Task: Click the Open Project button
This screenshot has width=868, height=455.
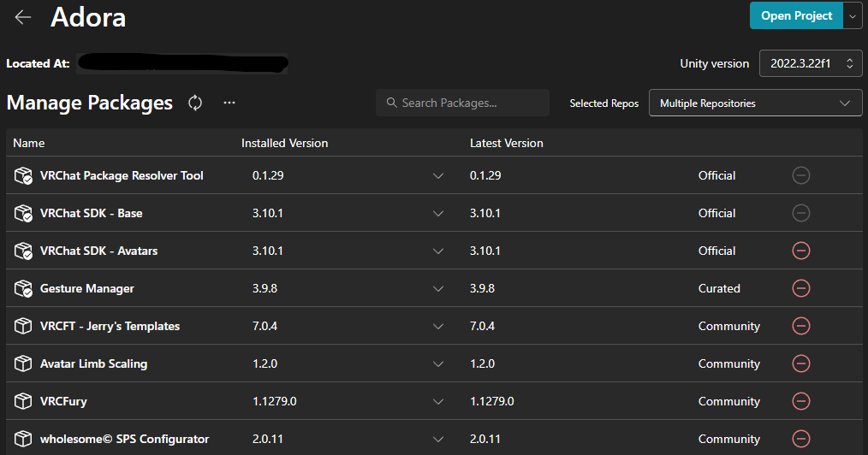Action: pos(796,15)
